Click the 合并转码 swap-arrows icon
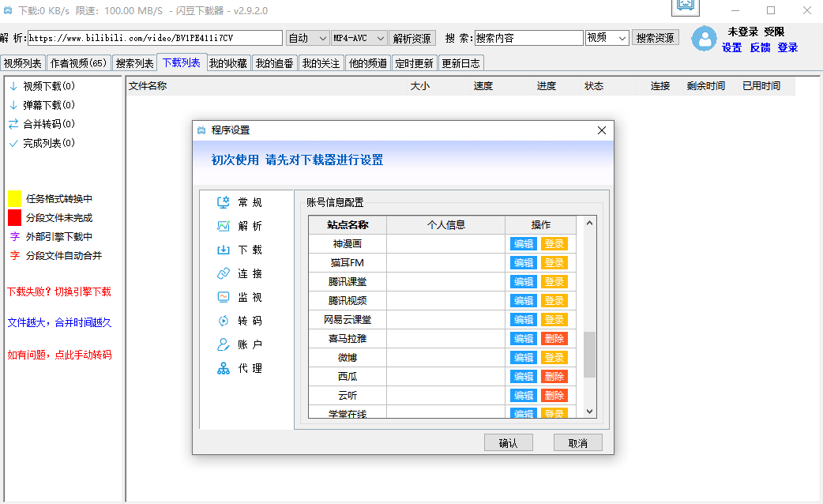Viewport: 823px width, 504px height. 13,124
